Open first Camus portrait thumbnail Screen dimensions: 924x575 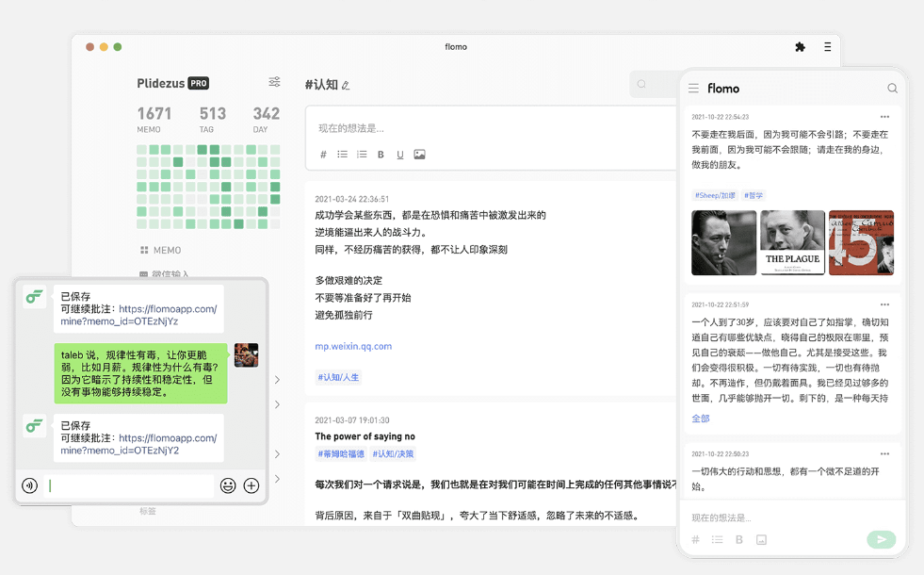tap(723, 242)
